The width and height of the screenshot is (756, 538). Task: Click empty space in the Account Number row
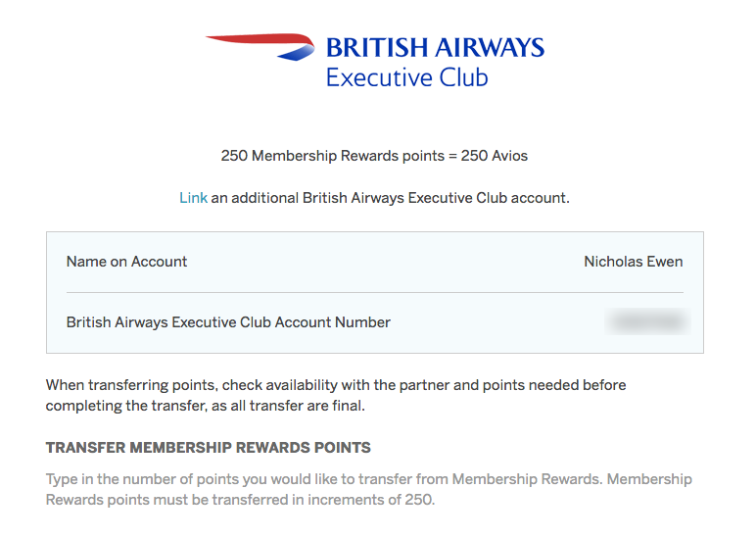pyautogui.click(x=499, y=321)
